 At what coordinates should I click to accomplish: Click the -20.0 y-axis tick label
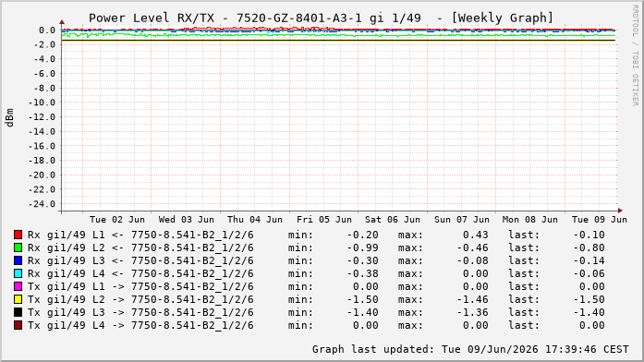42,175
